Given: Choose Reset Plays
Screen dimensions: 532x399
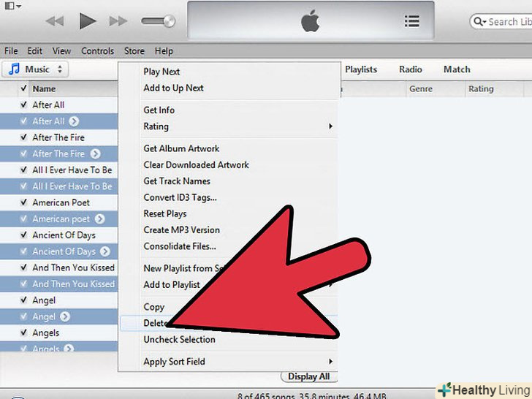Looking at the screenshot, I should tap(165, 213).
